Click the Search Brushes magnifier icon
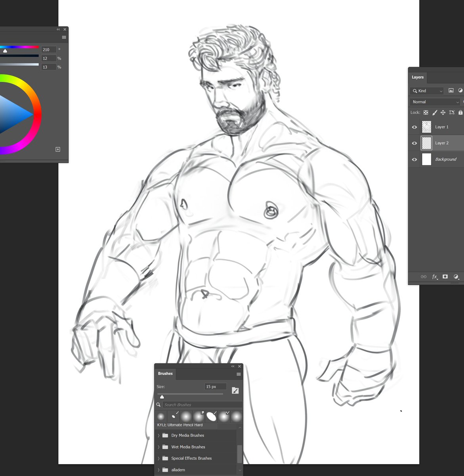This screenshot has height=476, width=464. (158, 405)
